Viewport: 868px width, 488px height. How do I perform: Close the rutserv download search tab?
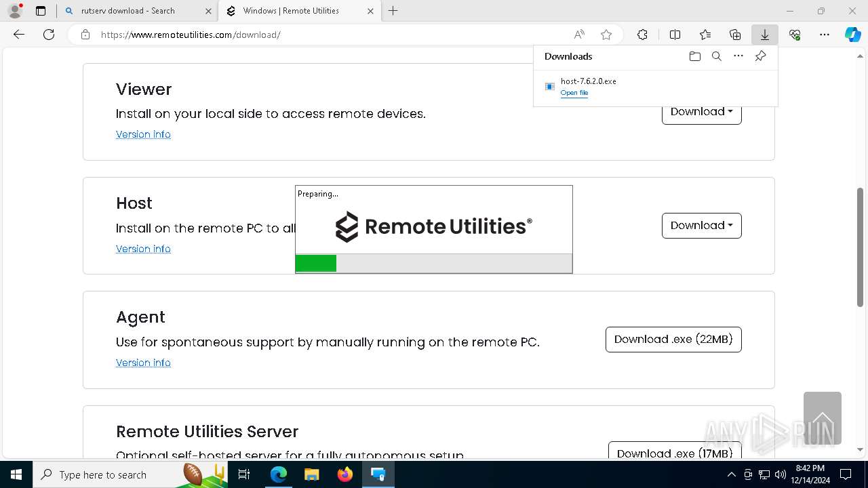[x=208, y=11]
